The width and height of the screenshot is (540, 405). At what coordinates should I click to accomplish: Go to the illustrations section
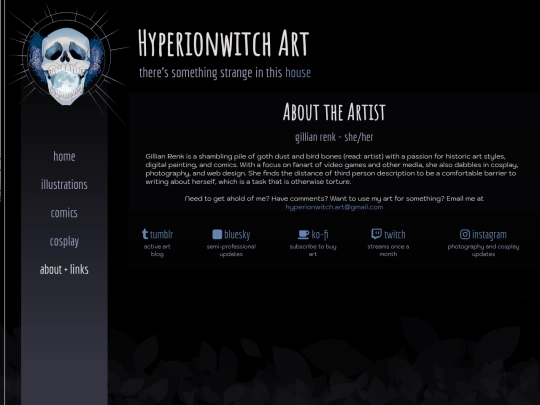(x=64, y=184)
